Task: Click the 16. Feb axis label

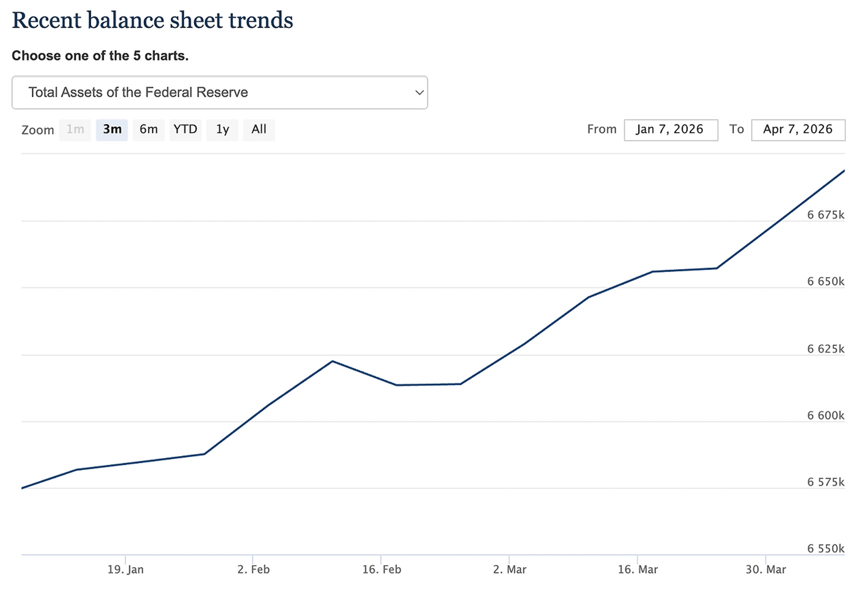Action: pyautogui.click(x=381, y=570)
